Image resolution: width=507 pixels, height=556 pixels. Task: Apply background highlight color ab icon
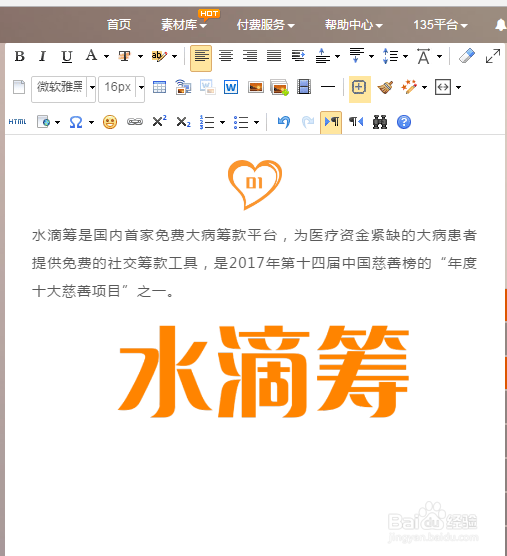(x=158, y=56)
